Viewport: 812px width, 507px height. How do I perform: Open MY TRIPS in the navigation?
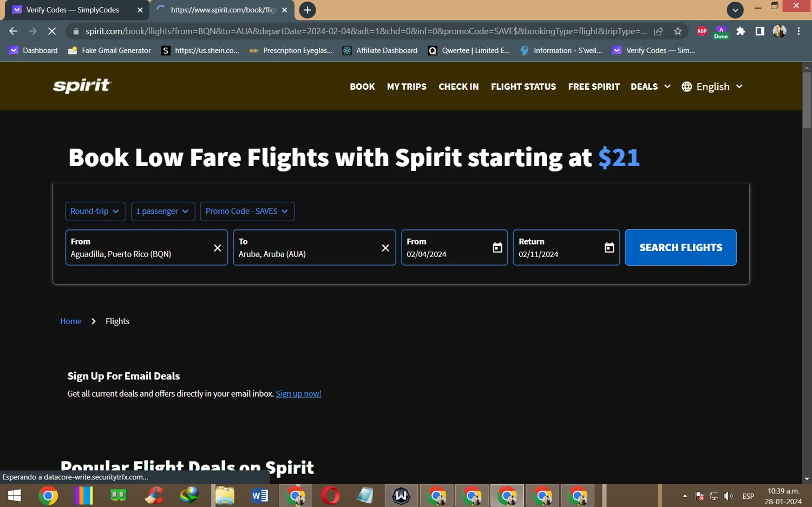click(x=407, y=87)
